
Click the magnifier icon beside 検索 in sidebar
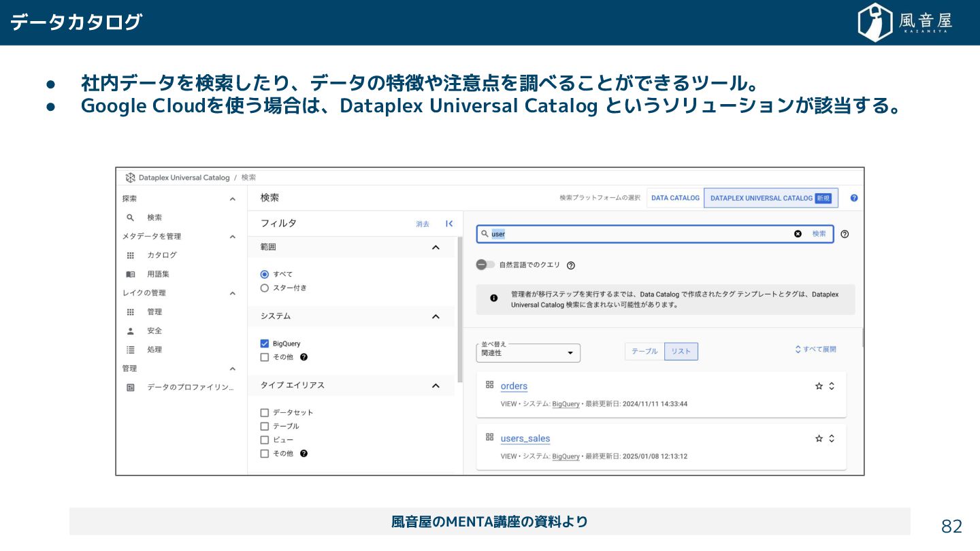coord(131,218)
